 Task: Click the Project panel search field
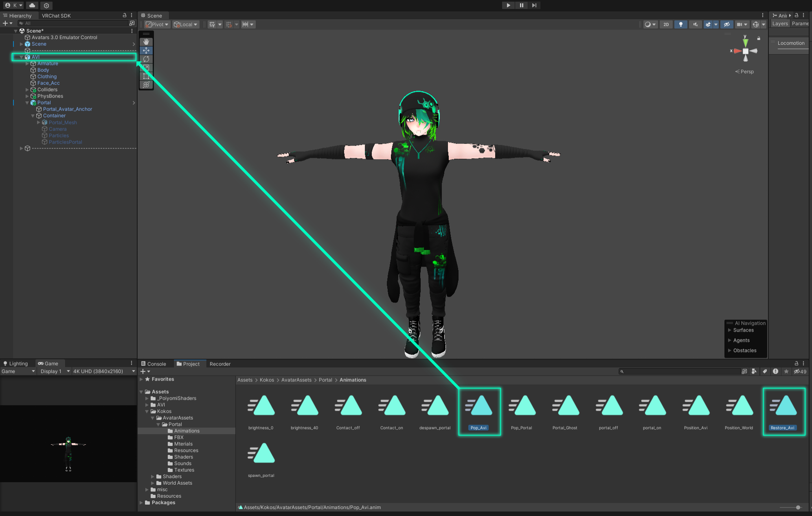point(679,371)
